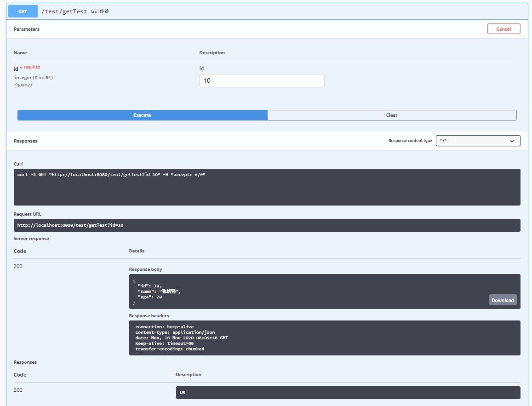
Task: Click the OK description box
Action: click(348, 392)
